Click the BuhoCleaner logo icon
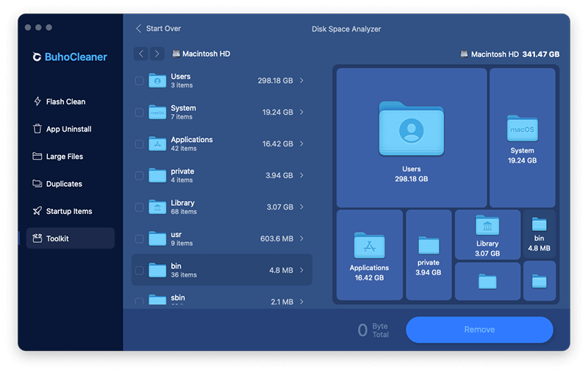 click(37, 57)
